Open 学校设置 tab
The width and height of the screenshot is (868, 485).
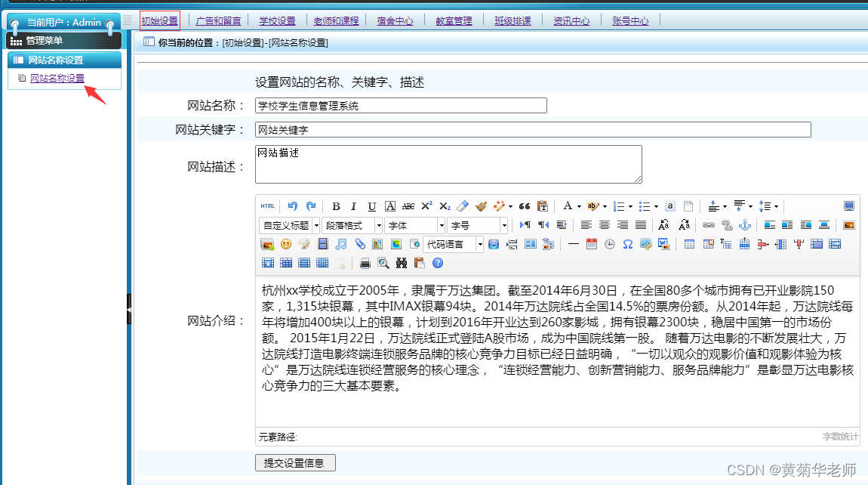click(x=277, y=21)
